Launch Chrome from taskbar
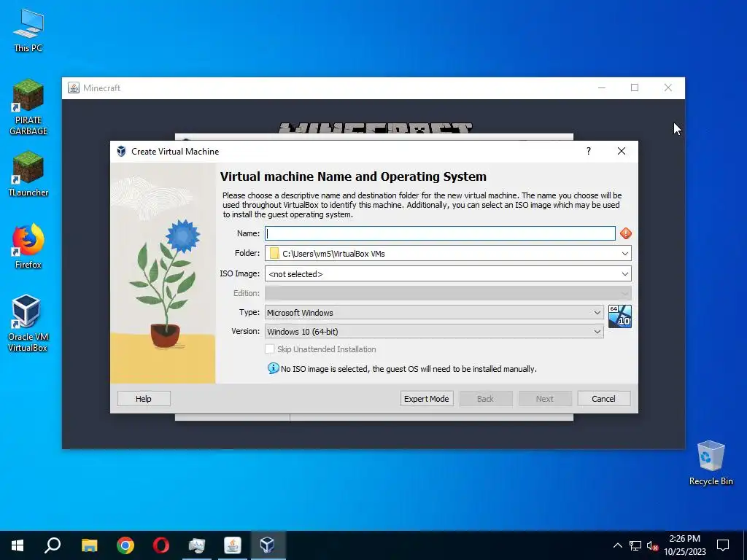 [125, 545]
